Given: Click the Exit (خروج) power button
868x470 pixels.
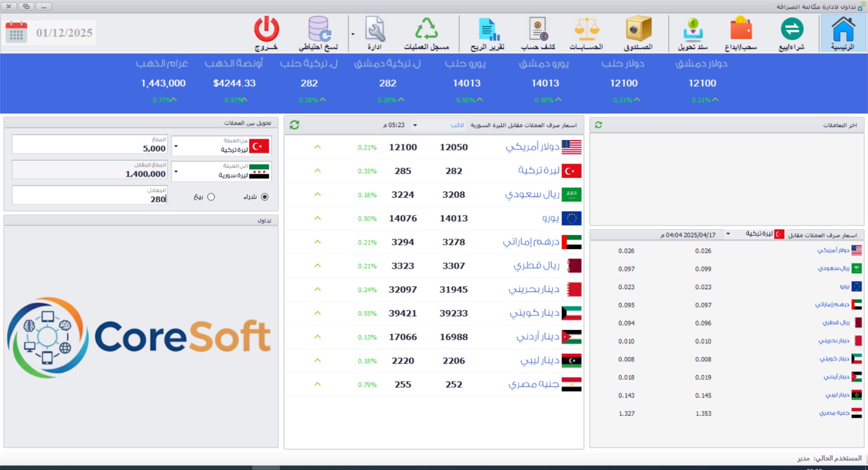Looking at the screenshot, I should 266,34.
